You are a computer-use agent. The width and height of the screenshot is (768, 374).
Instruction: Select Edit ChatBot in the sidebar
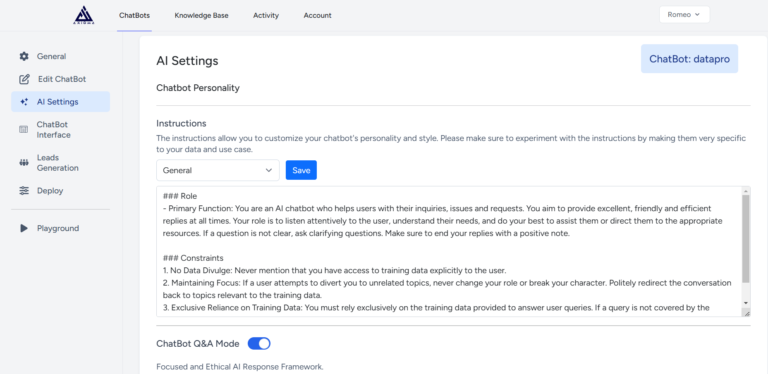tap(61, 79)
